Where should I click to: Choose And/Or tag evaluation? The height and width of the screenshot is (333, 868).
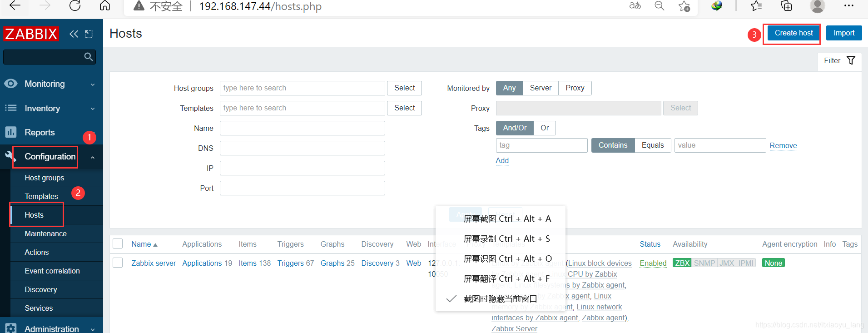(x=515, y=128)
